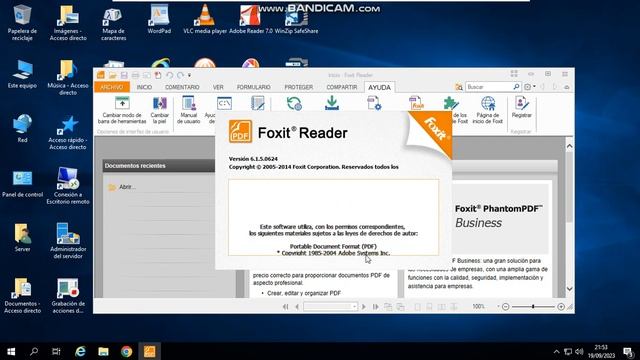Click the Foxit PhantomPDF Business banner
640x360 pixels.
tap(501, 218)
